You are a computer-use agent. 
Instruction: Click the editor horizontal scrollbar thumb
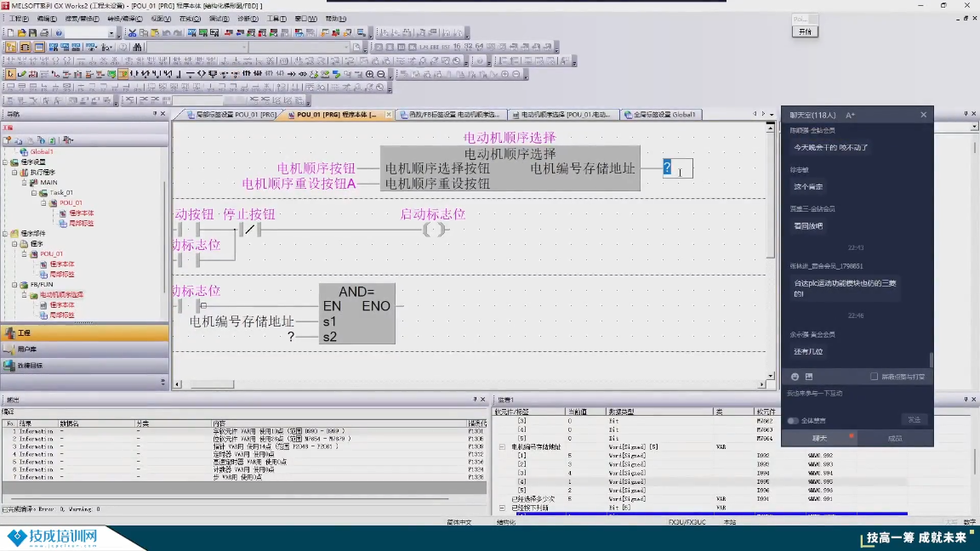pos(212,384)
